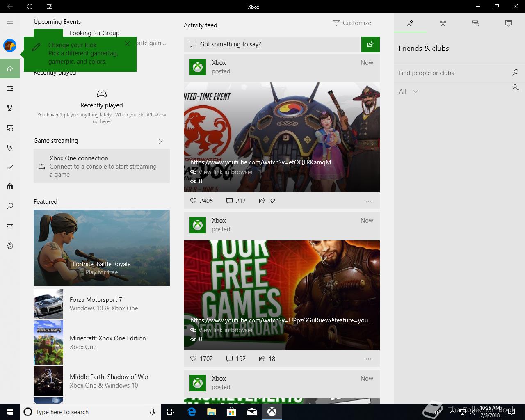This screenshot has width=525, height=420.
Task: Open Search magnifier in sidebar
Action: pos(10,206)
